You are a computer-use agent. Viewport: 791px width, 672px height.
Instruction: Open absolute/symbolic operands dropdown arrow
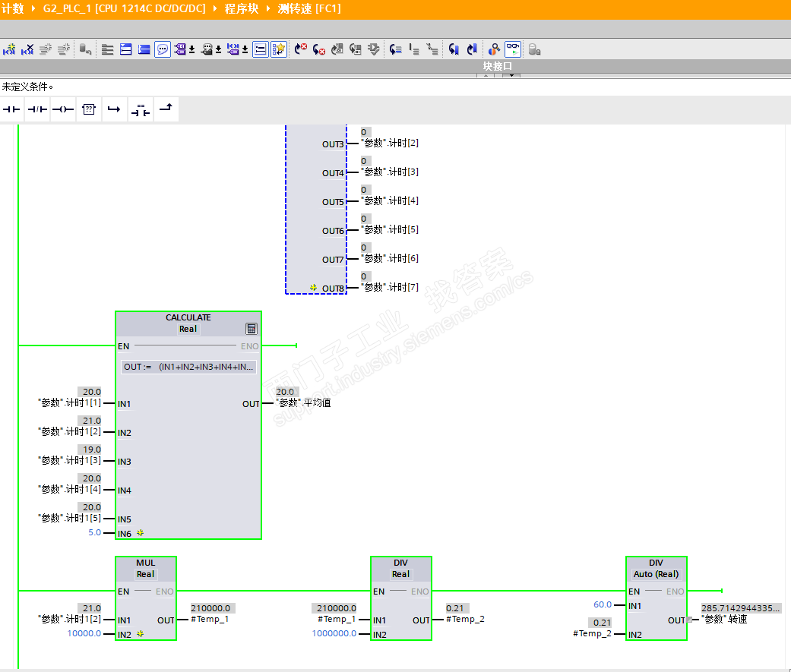coord(191,49)
